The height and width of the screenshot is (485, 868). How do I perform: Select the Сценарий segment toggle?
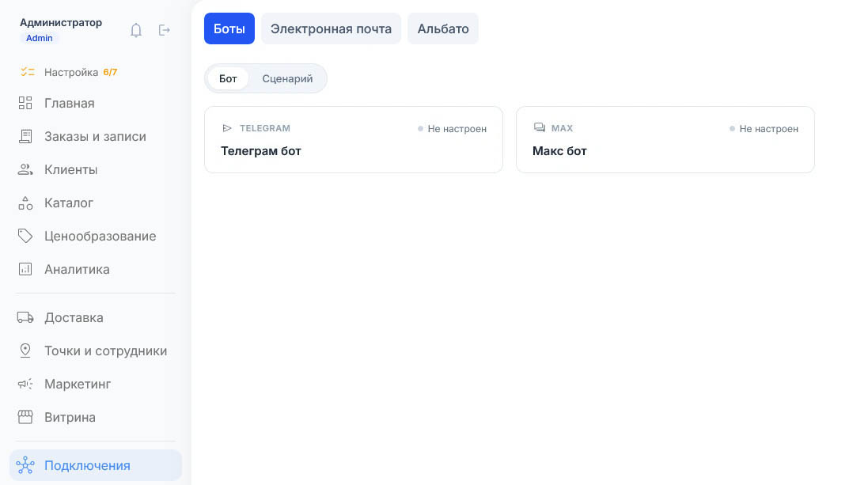tap(287, 78)
